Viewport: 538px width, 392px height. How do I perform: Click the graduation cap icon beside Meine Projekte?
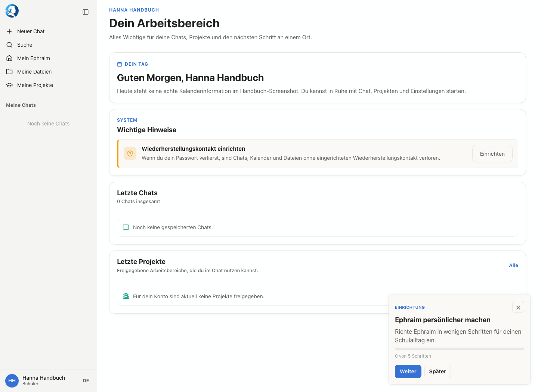pos(9,85)
